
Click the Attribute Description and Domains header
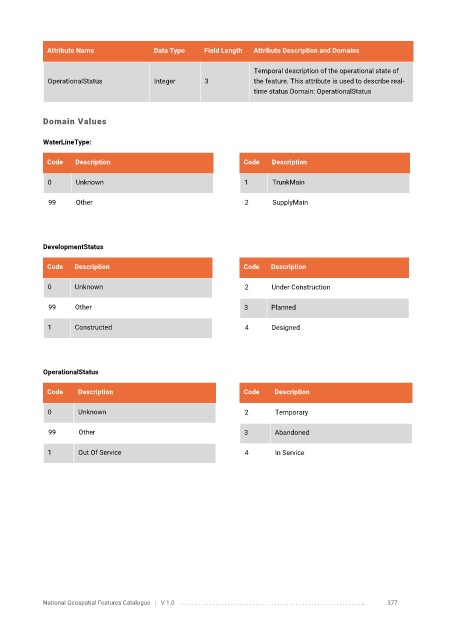pyautogui.click(x=306, y=51)
